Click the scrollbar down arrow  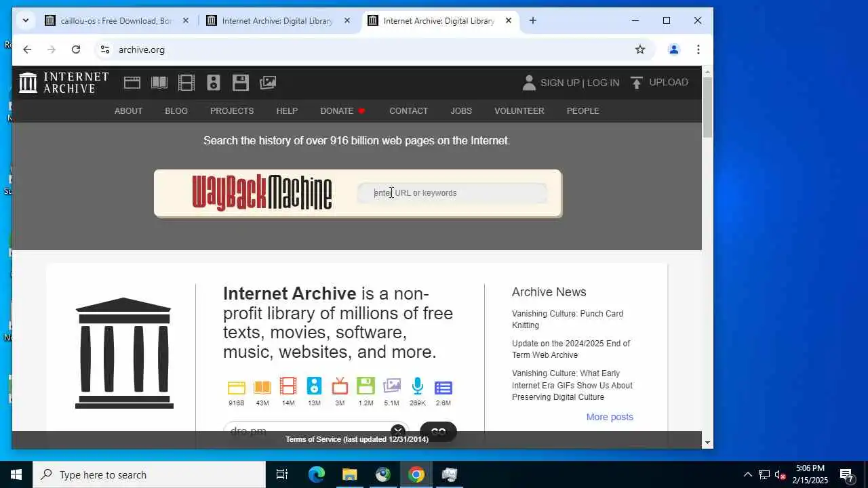[x=707, y=443]
